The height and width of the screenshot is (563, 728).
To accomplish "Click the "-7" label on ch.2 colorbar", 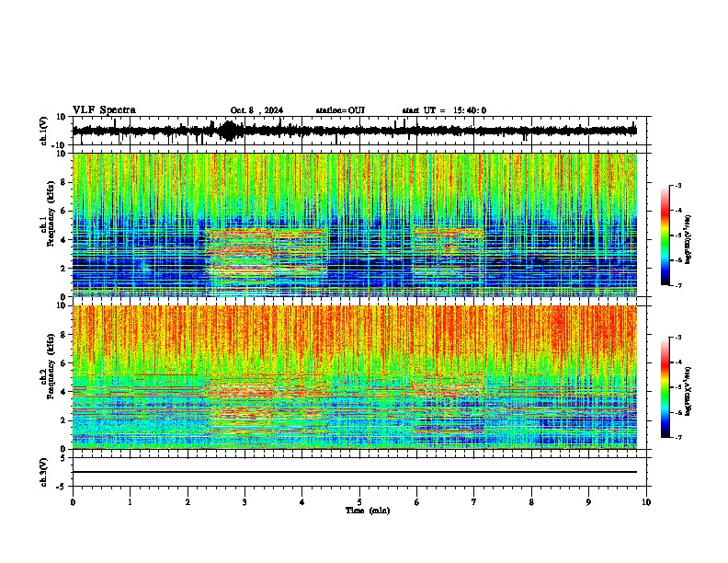I will [x=678, y=438].
